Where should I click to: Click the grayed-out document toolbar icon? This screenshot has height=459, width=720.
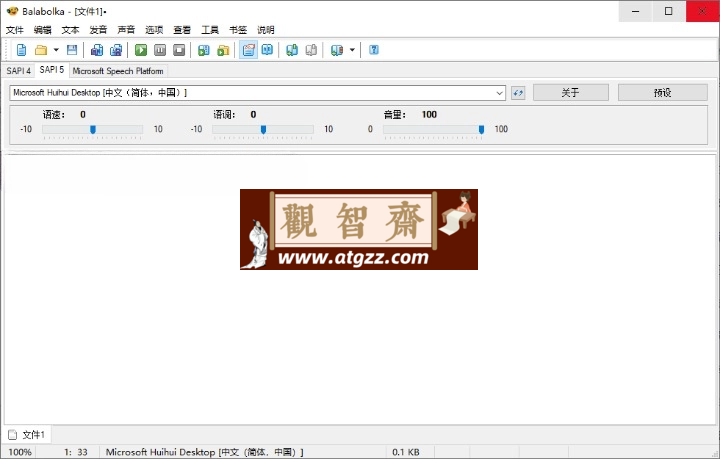(311, 50)
